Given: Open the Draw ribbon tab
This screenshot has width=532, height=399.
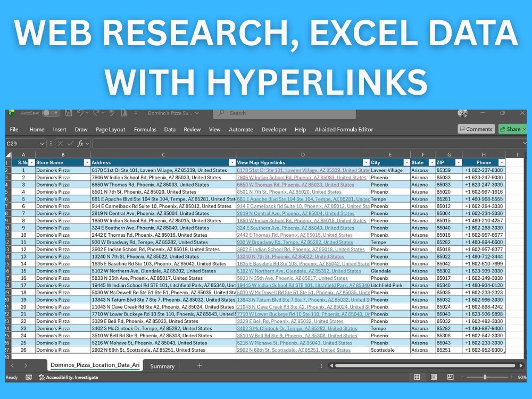Looking at the screenshot, I should pos(81,129).
